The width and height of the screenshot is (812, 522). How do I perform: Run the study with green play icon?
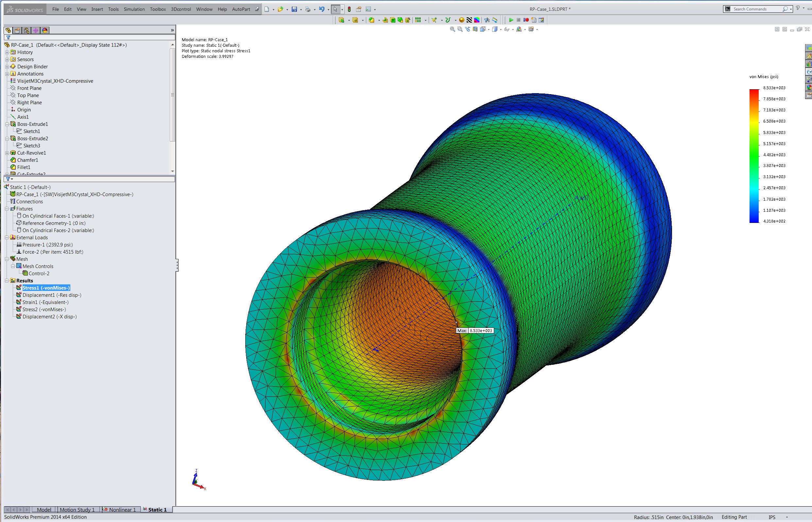point(511,20)
